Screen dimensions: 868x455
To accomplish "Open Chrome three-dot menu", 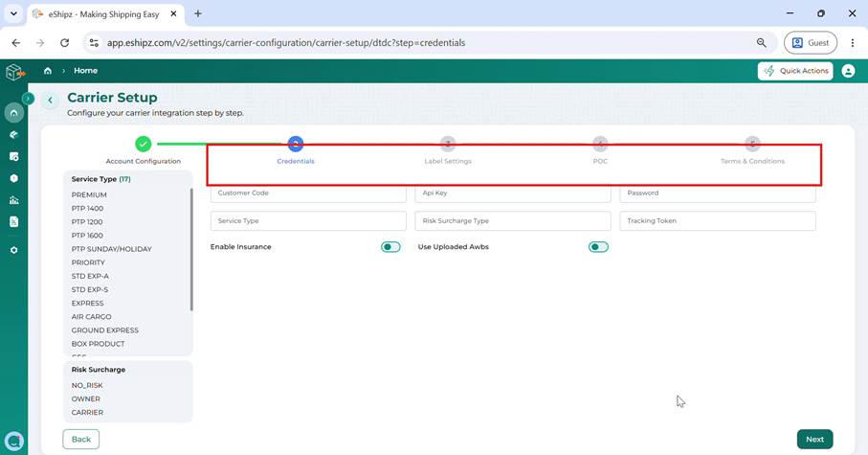I will tap(853, 43).
